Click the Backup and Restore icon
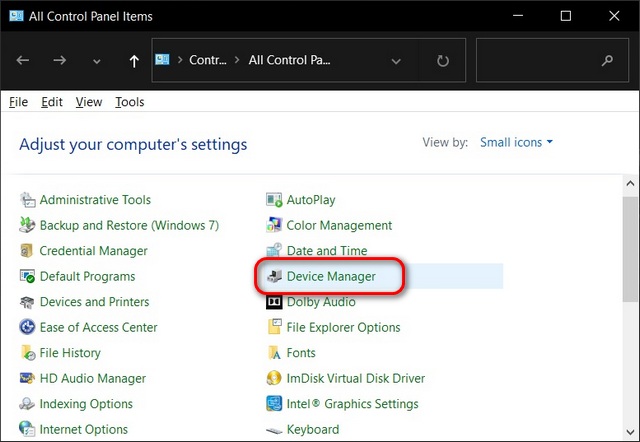 (27, 225)
